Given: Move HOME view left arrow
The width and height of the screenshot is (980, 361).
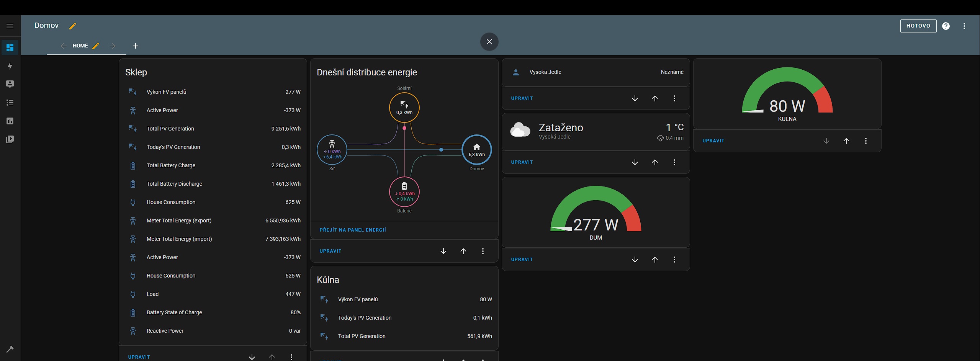Looking at the screenshot, I should click(x=64, y=46).
